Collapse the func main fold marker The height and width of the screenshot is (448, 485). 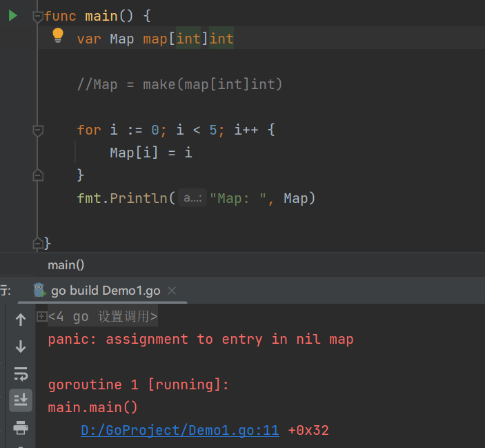tap(38, 17)
